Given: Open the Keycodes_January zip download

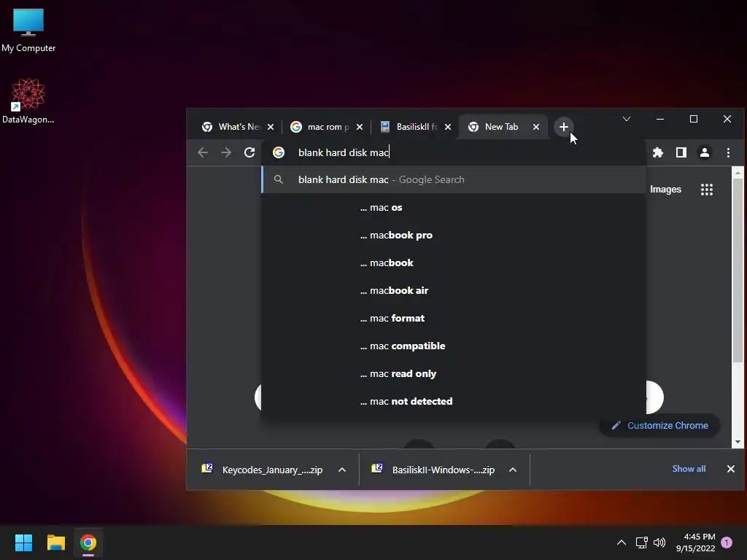Looking at the screenshot, I should [262, 470].
